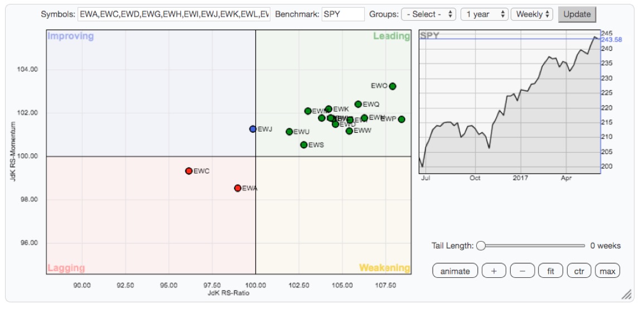Click the Lagging quadrant label
The height and width of the screenshot is (309, 644).
click(66, 268)
